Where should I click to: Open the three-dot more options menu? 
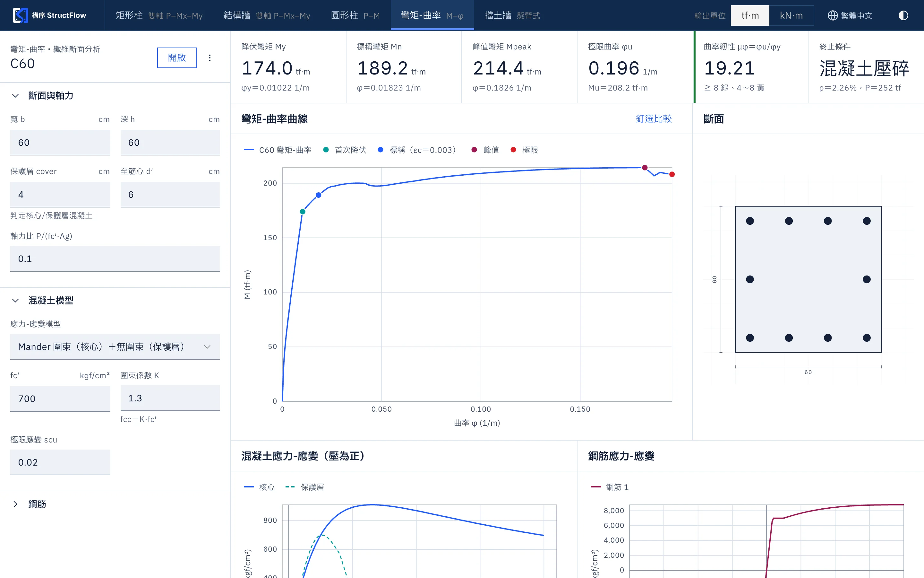pyautogui.click(x=210, y=58)
